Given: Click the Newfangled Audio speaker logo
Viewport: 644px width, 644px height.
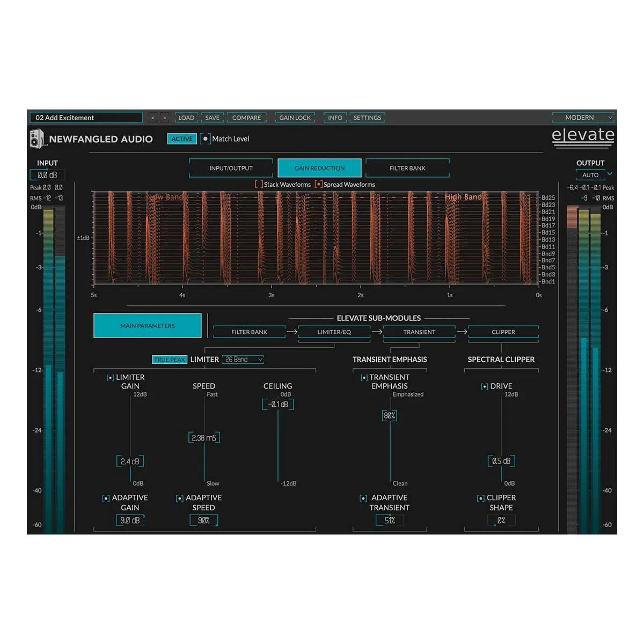Looking at the screenshot, I should point(37,138).
